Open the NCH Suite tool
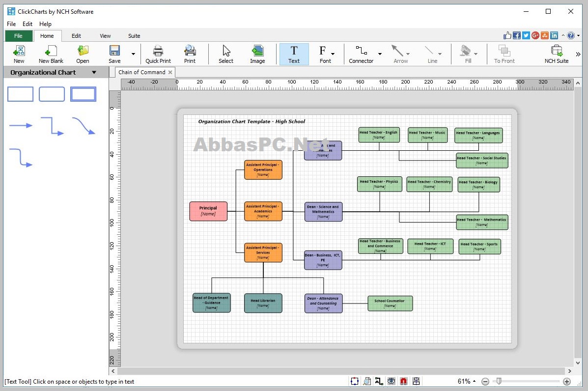The width and height of the screenshot is (588, 391). coord(557,55)
